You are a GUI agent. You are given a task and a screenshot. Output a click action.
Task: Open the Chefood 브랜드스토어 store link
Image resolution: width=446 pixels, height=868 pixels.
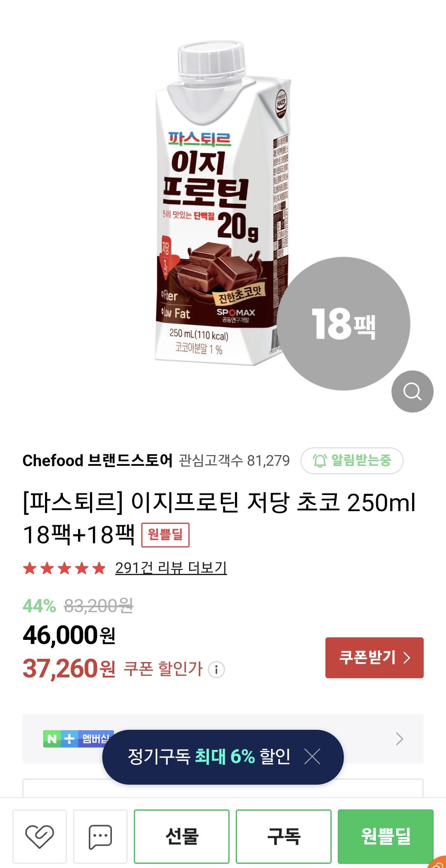tap(98, 460)
